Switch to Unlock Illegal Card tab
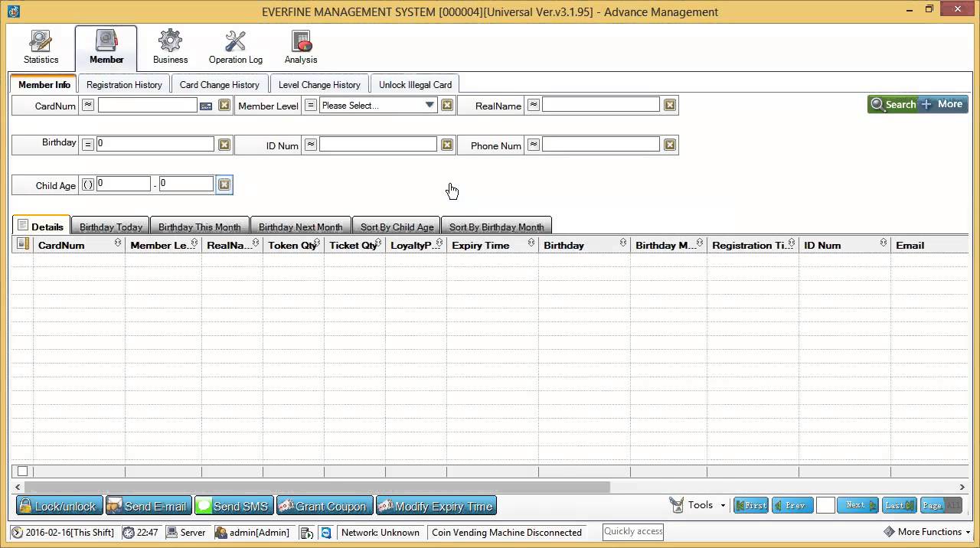 coord(415,84)
